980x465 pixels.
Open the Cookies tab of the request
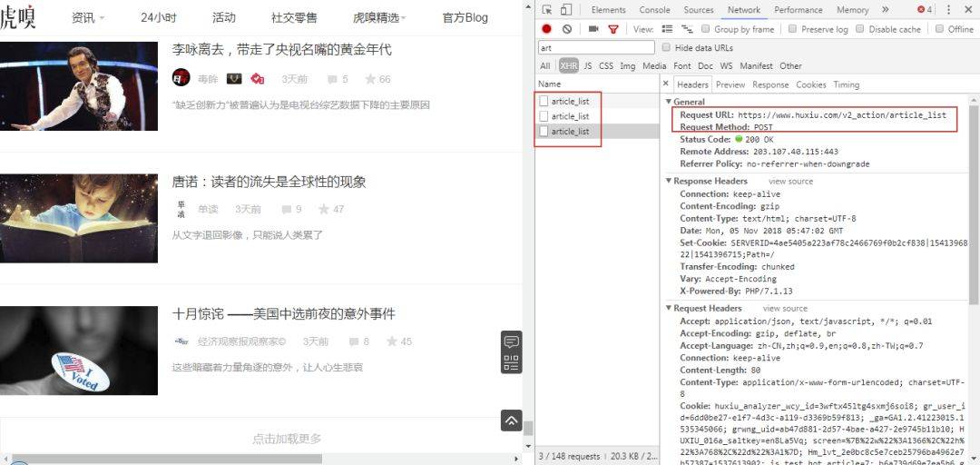point(811,84)
